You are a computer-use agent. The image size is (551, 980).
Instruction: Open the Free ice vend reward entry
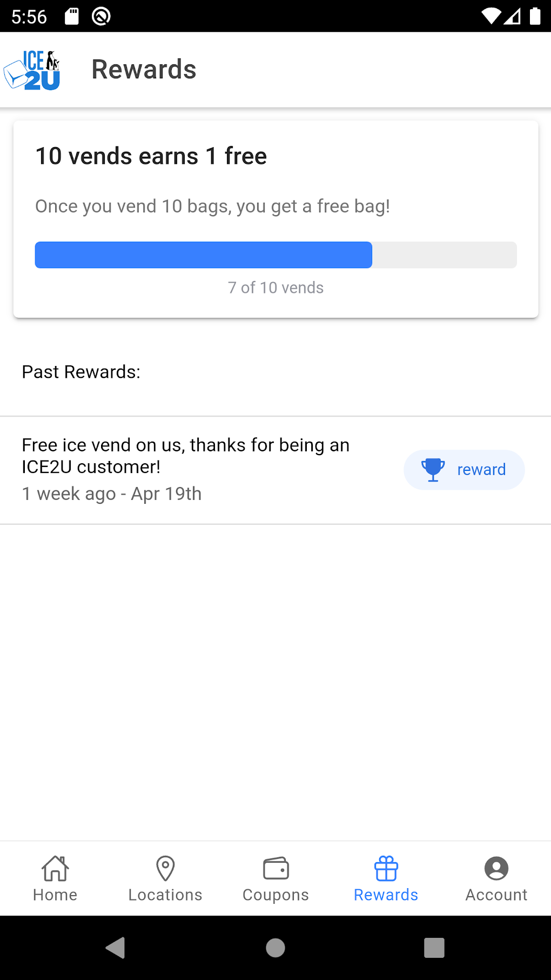(x=185, y=469)
